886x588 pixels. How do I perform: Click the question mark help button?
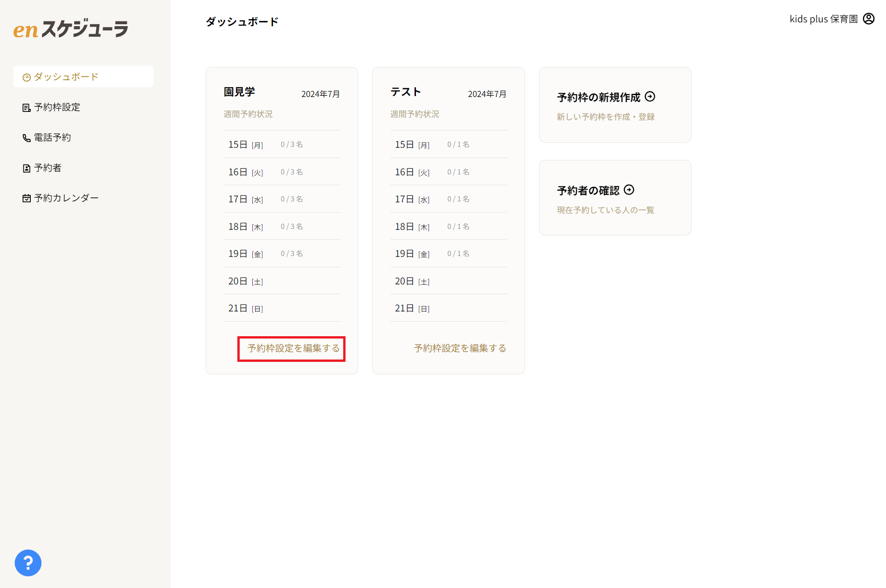(x=28, y=563)
